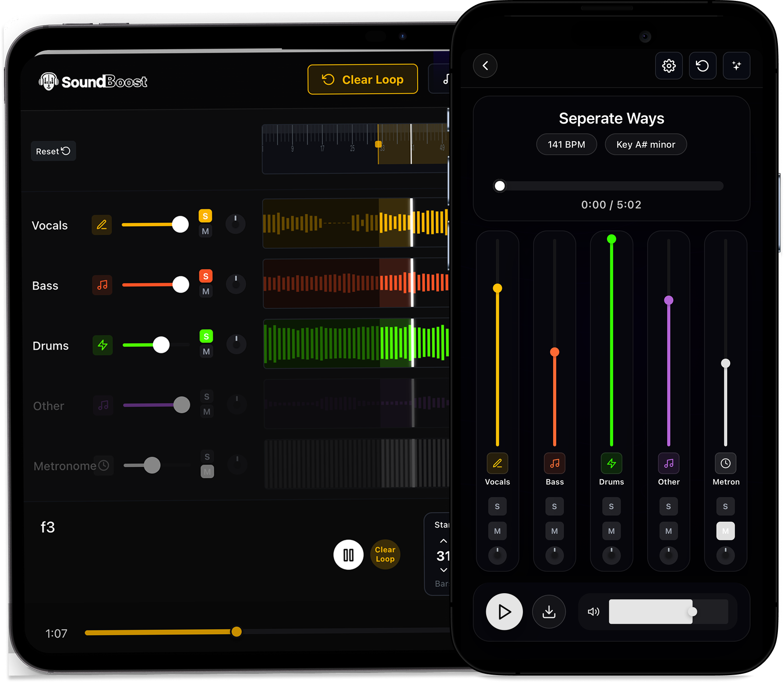
Task: Click the Drums pan knob on tablet
Action: pos(237,344)
